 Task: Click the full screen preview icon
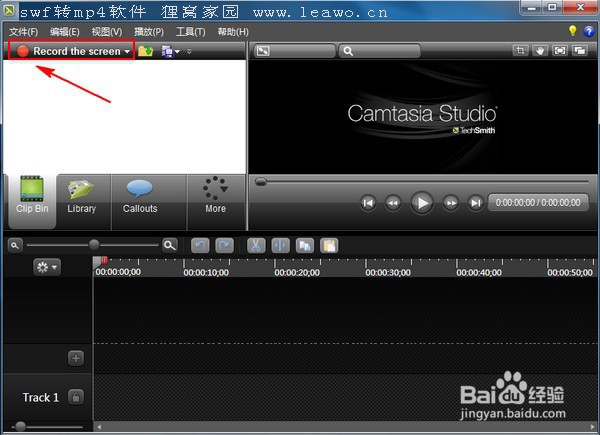click(x=560, y=51)
